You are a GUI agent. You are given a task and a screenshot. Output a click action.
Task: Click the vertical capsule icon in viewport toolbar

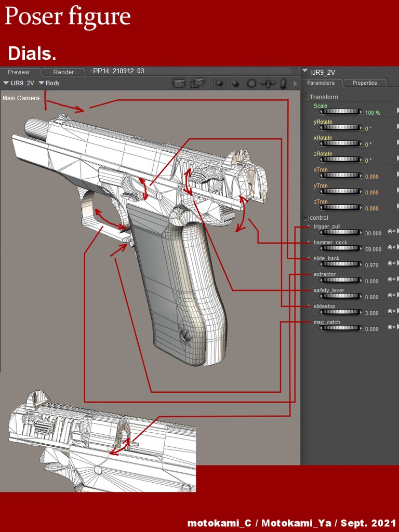[283, 84]
